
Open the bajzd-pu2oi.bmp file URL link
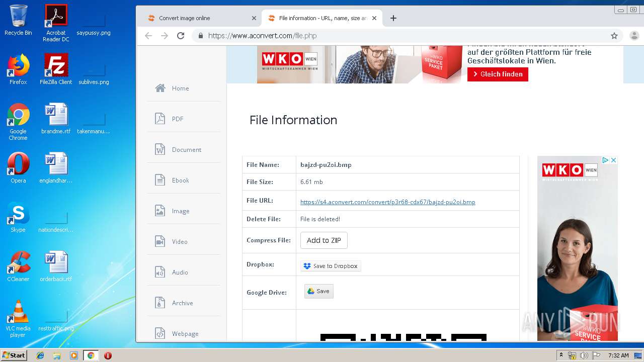click(x=387, y=202)
